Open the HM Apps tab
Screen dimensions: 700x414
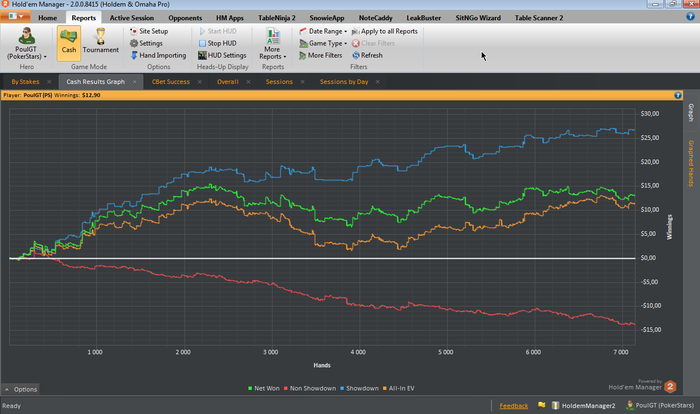(x=230, y=18)
